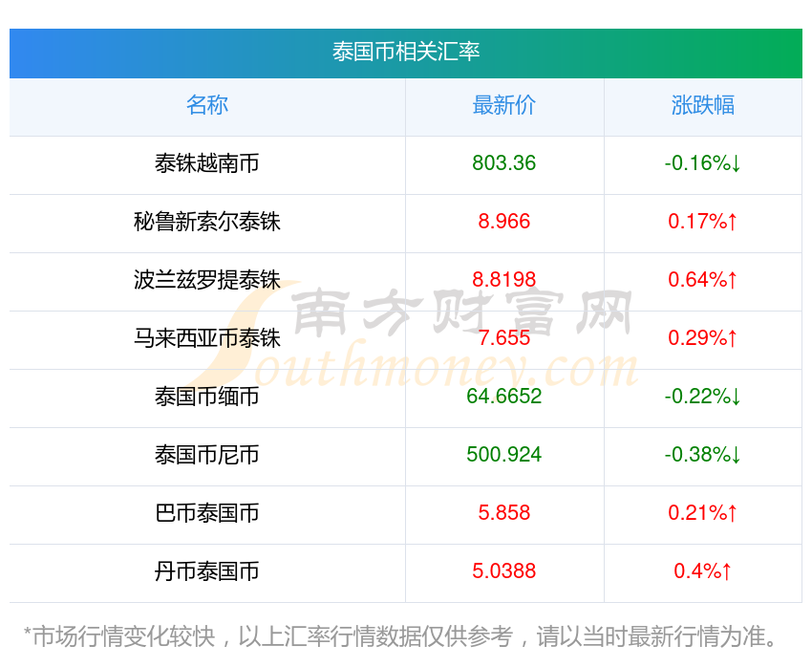This screenshot has height=667, width=812.
Task: Click the price 803.36
Action: coord(503,163)
